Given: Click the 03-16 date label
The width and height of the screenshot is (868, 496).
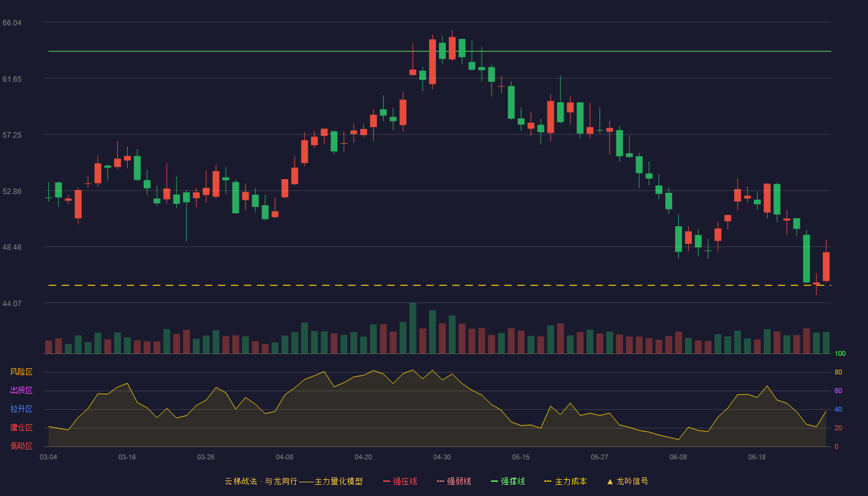Looking at the screenshot, I should pos(127,457).
